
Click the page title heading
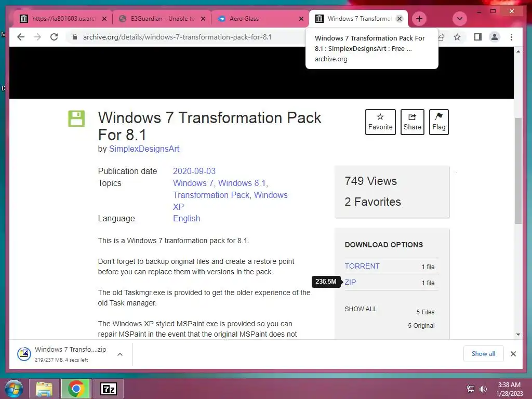coord(209,126)
